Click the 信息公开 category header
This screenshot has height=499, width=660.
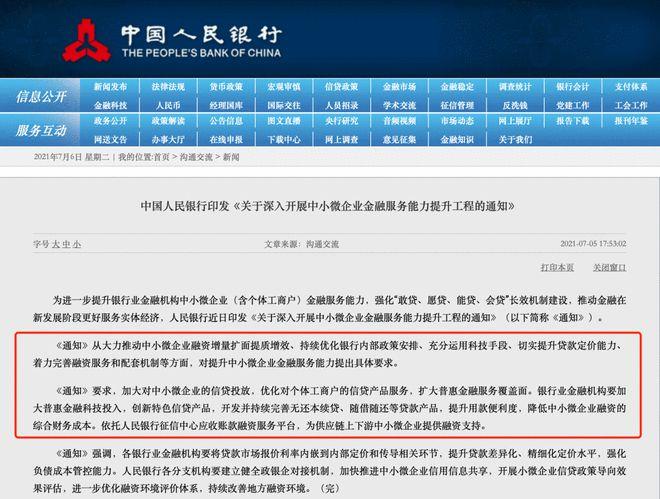(x=41, y=96)
